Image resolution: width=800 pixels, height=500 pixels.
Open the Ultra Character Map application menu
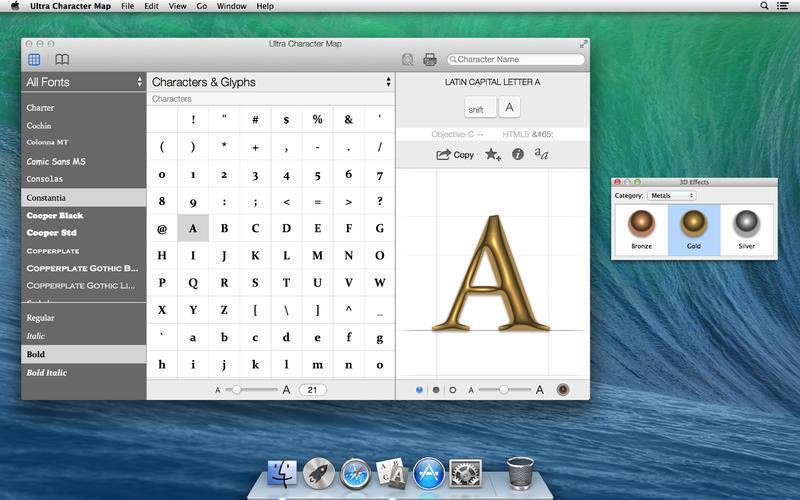pyautogui.click(x=70, y=6)
